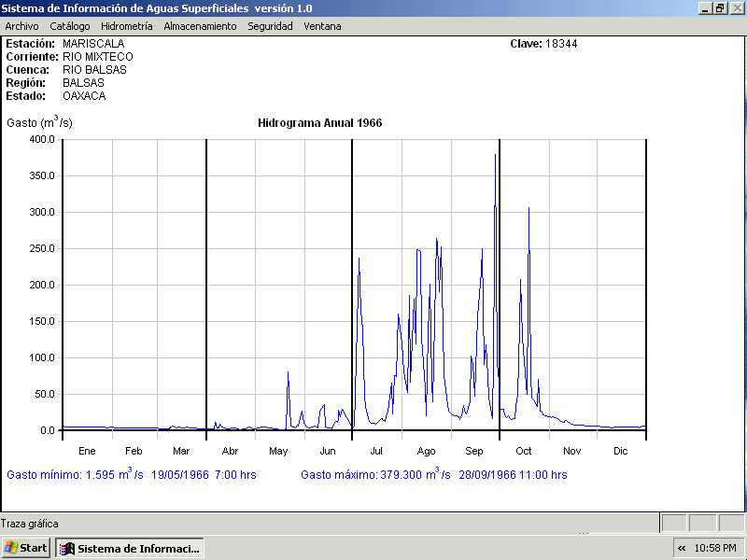
Task: Open the Archivo menu
Action: click(x=21, y=26)
